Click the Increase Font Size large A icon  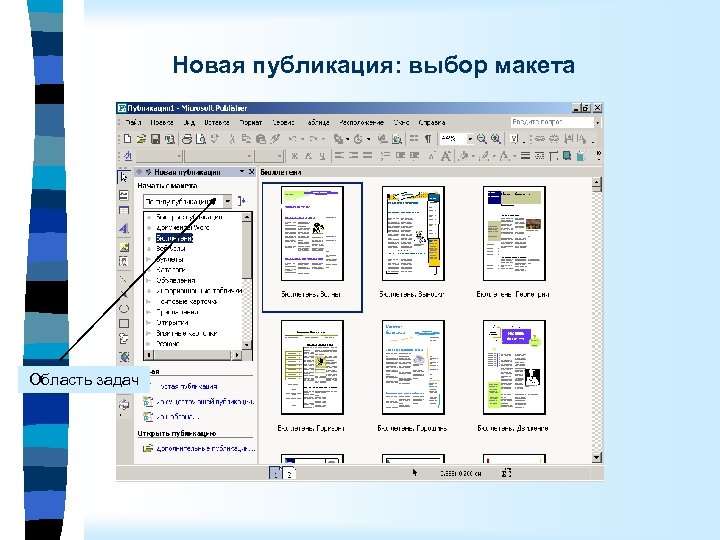tap(445, 156)
